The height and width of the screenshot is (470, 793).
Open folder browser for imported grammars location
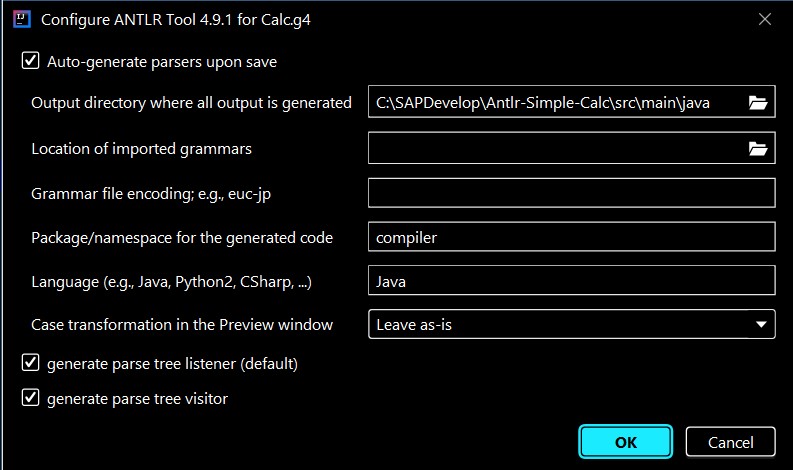pos(758,149)
